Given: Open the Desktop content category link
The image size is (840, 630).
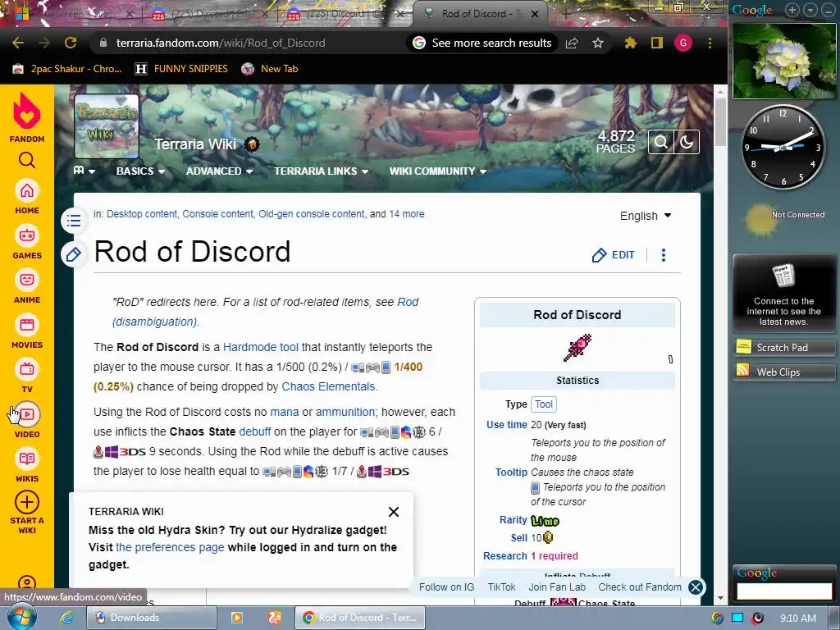Looking at the screenshot, I should pyautogui.click(x=141, y=214).
